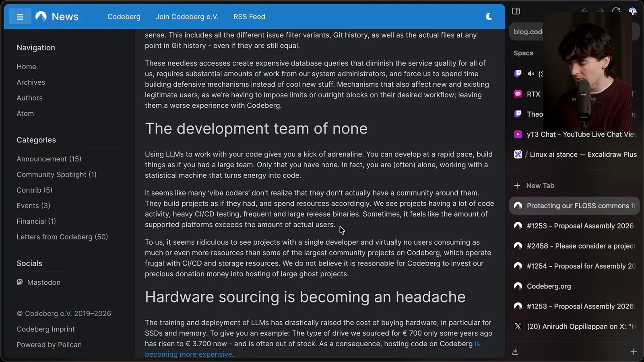644x362 pixels.
Task: Reload the page using the refresh icon
Action: pos(616,11)
